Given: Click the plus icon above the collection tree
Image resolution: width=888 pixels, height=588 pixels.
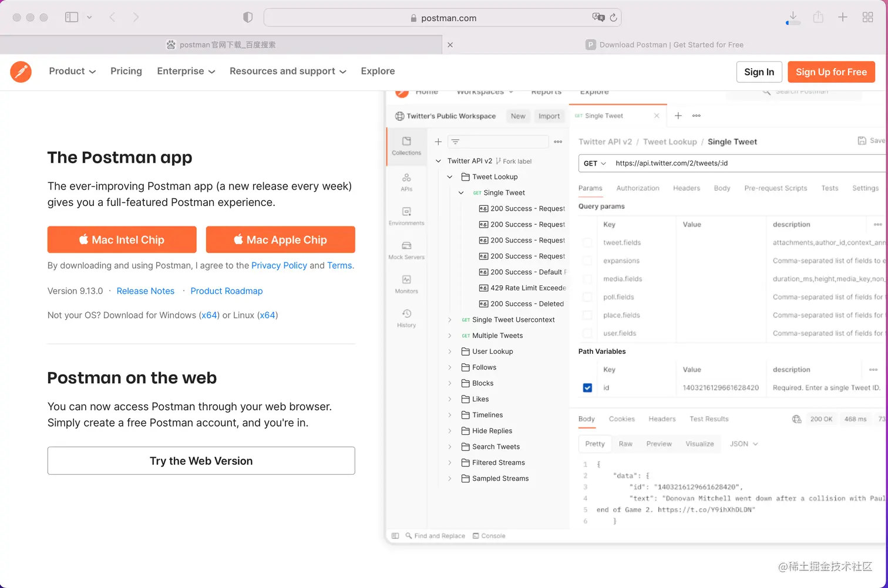Looking at the screenshot, I should click(438, 141).
